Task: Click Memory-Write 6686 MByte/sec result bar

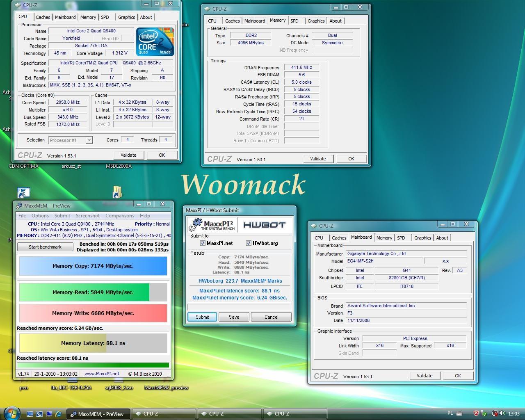Action: [93, 313]
